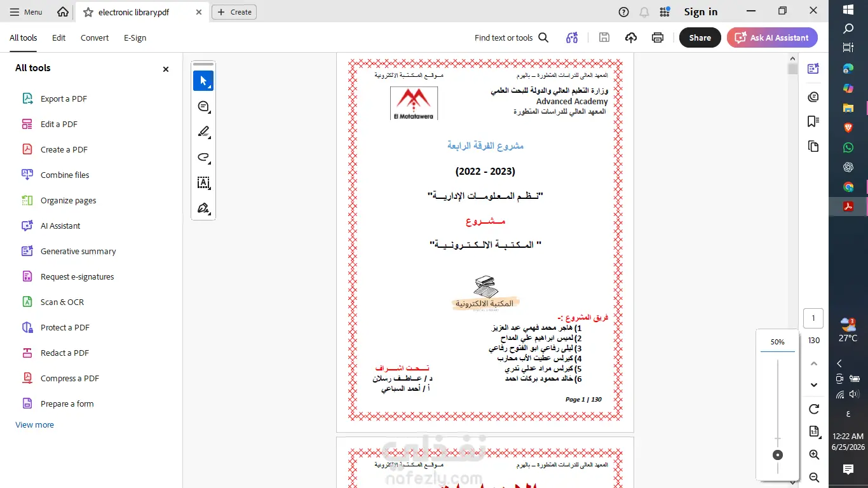The image size is (868, 488).
Task: Open the Scan & OCR tool
Action: (62, 302)
